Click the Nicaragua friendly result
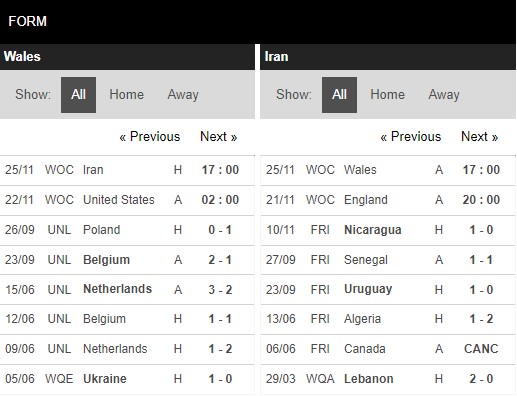Image resolution: width=517 pixels, height=396 pixels. click(x=388, y=230)
